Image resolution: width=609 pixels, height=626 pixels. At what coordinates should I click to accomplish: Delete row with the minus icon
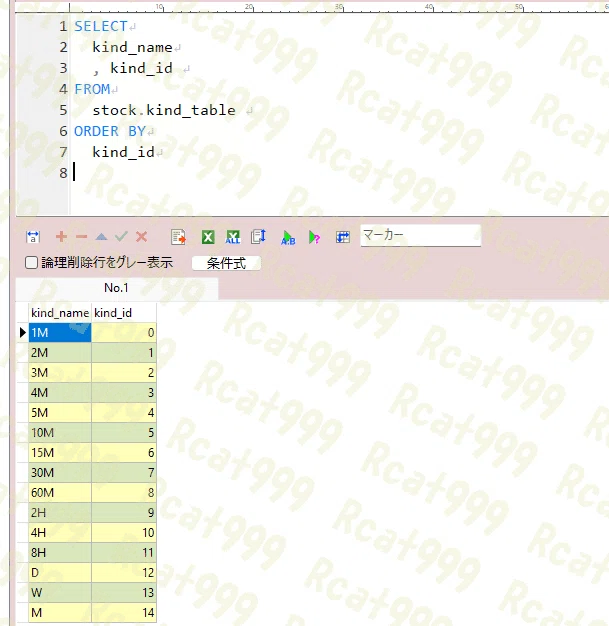[81, 237]
